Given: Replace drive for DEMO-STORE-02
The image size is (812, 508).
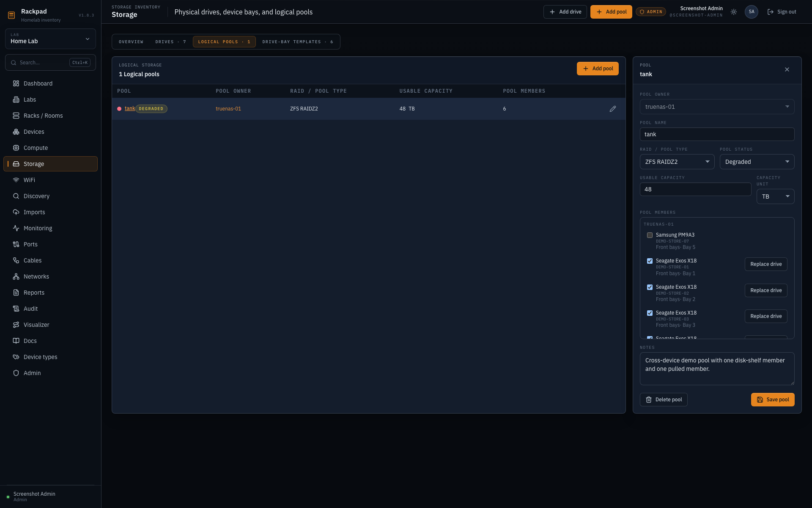Looking at the screenshot, I should 766,290.
